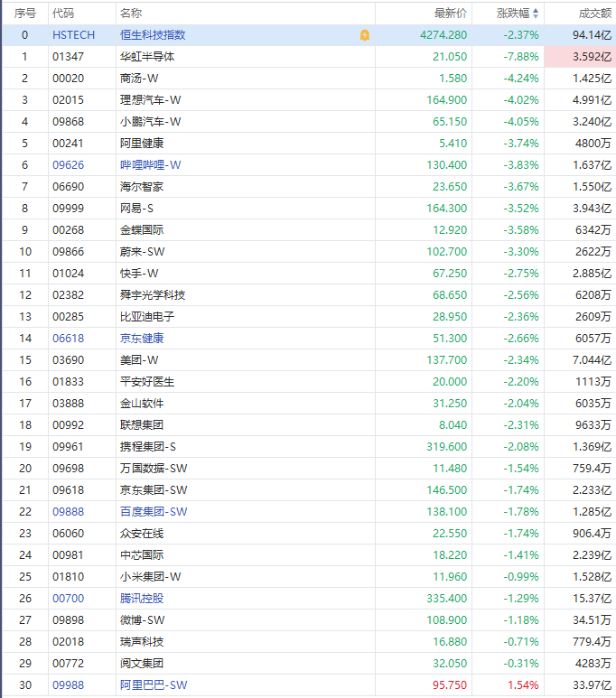Viewport: 616px width, 698px height.
Task: Select 联想集团 row name
Action: coord(142,425)
